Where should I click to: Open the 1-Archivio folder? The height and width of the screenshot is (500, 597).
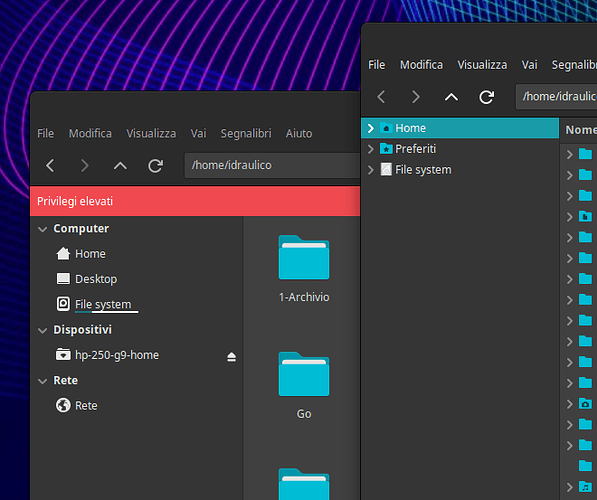click(x=304, y=268)
